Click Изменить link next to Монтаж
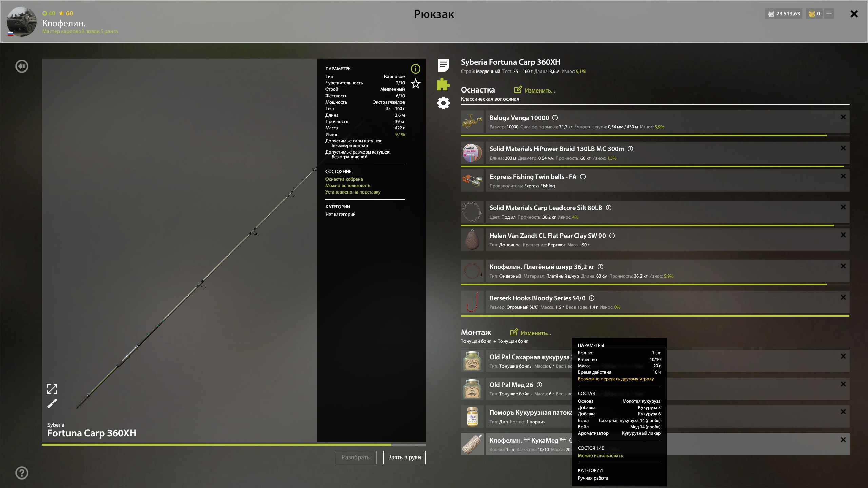Image resolution: width=868 pixels, height=488 pixels. [531, 333]
